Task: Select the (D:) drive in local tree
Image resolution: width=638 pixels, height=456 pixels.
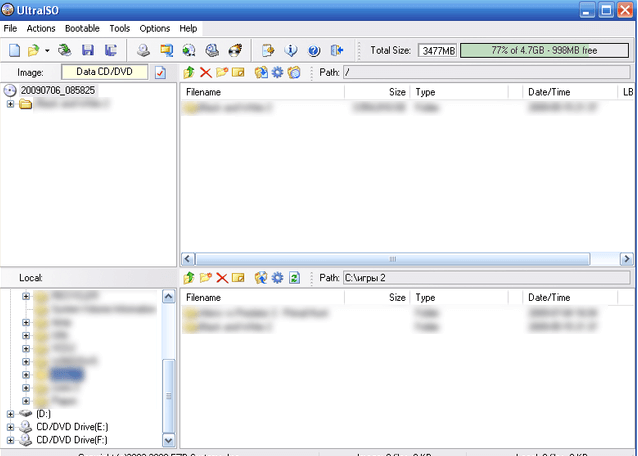Action: (x=43, y=414)
